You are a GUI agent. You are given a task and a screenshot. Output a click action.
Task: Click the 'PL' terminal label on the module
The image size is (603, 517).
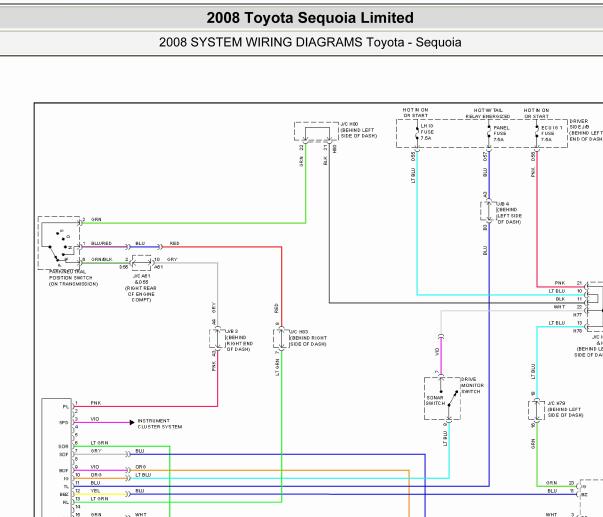[x=65, y=407]
